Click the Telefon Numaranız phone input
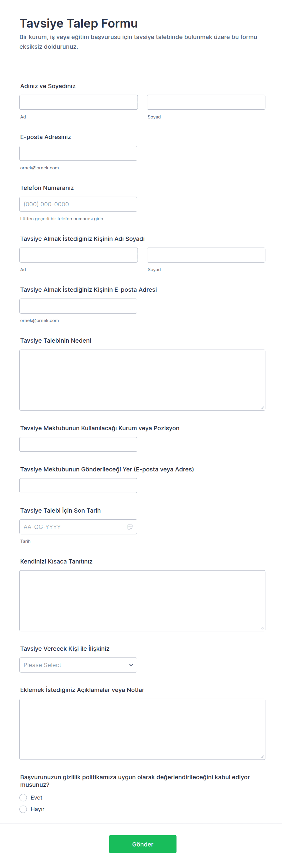Screen dimensions: 282x868 [x=78, y=204]
